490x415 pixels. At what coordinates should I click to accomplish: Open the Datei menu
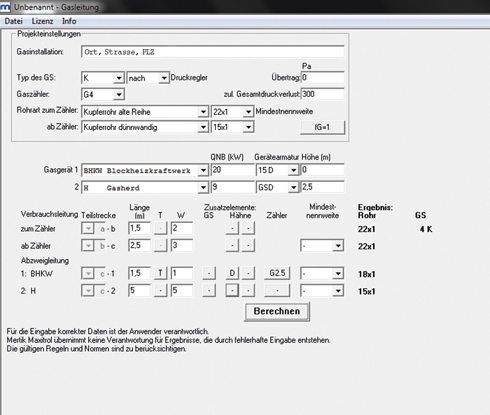13,21
